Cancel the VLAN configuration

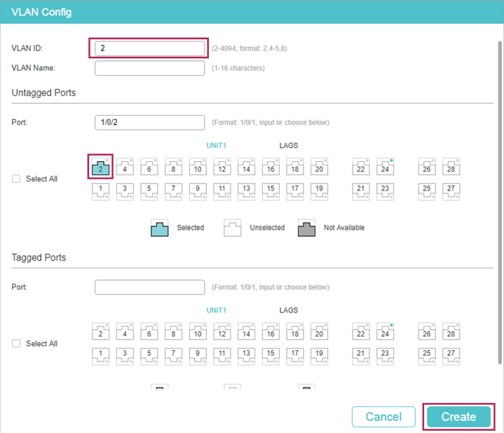383,417
